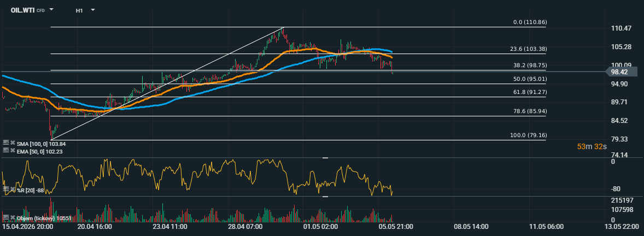
Task: Click the Objem (tickový) 10551 label
Action: point(44,217)
